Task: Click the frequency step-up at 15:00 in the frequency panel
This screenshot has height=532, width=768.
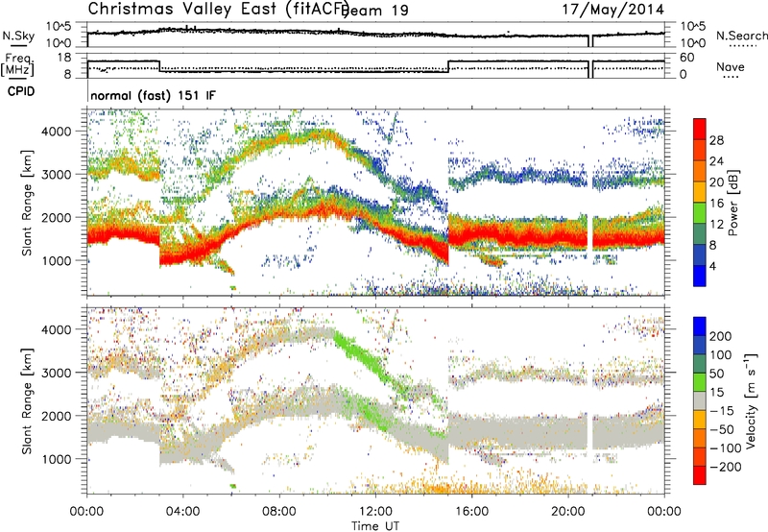Action: (x=448, y=66)
